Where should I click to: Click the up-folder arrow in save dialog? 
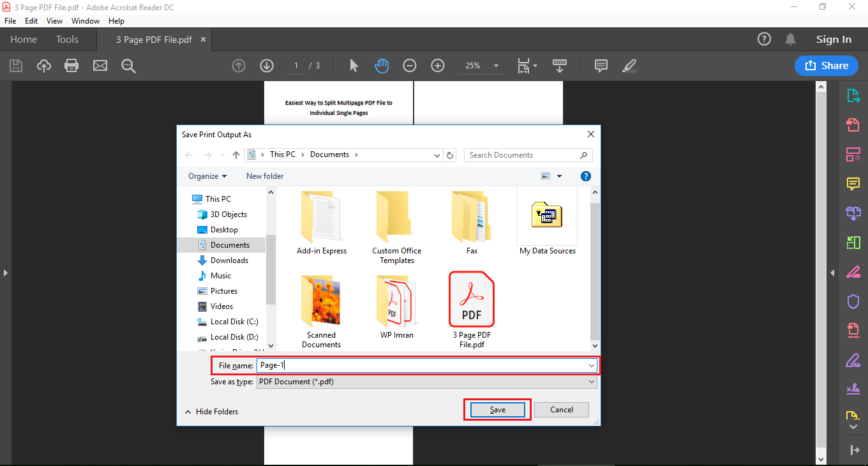point(236,155)
